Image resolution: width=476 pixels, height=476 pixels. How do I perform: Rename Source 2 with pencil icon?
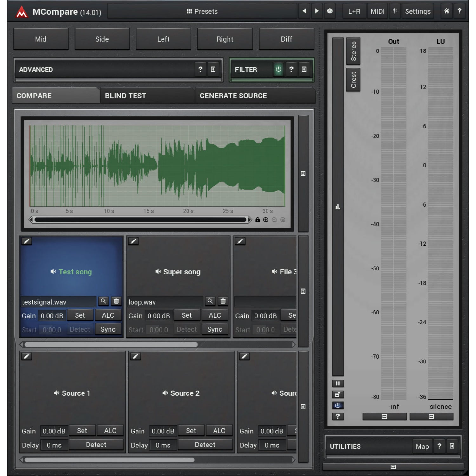click(136, 356)
